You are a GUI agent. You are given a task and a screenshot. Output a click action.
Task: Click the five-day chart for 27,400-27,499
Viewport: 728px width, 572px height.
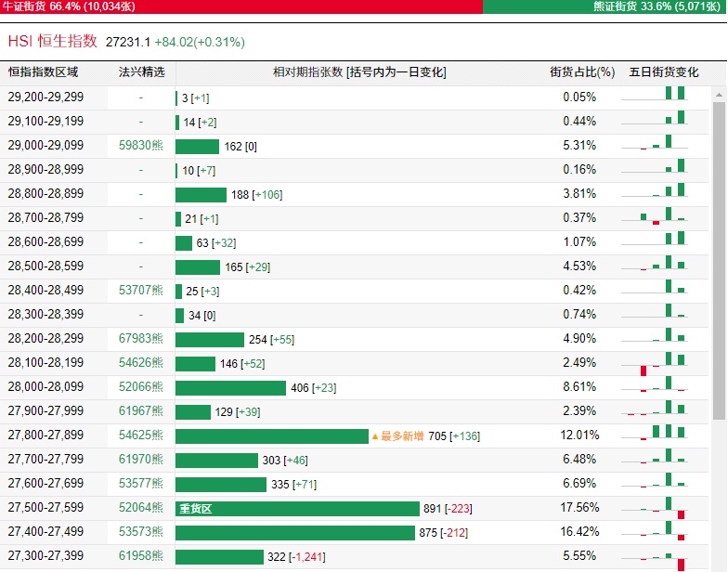pos(655,531)
